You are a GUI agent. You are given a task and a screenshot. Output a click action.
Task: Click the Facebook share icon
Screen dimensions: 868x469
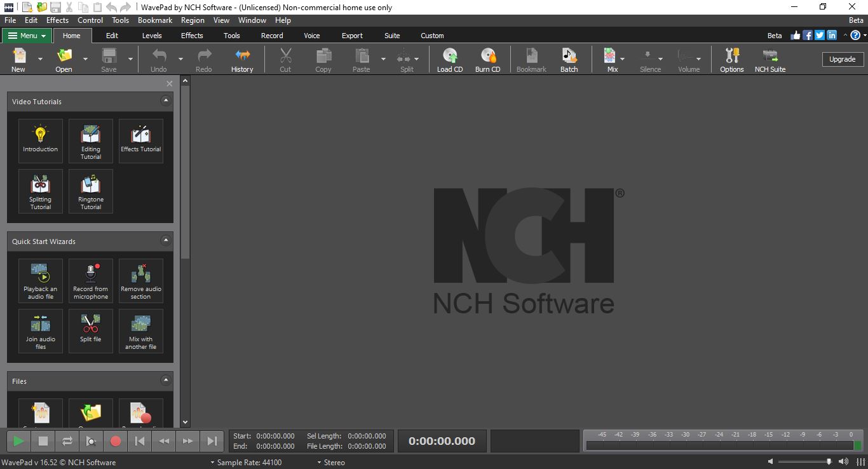coord(808,36)
